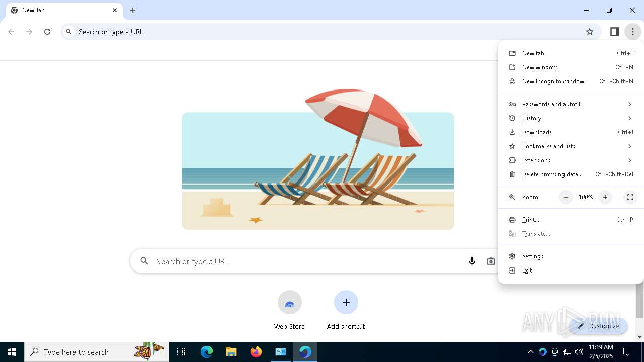The height and width of the screenshot is (362, 644).
Task: Close the three-dot Chrome menu button
Action: pyautogui.click(x=632, y=32)
